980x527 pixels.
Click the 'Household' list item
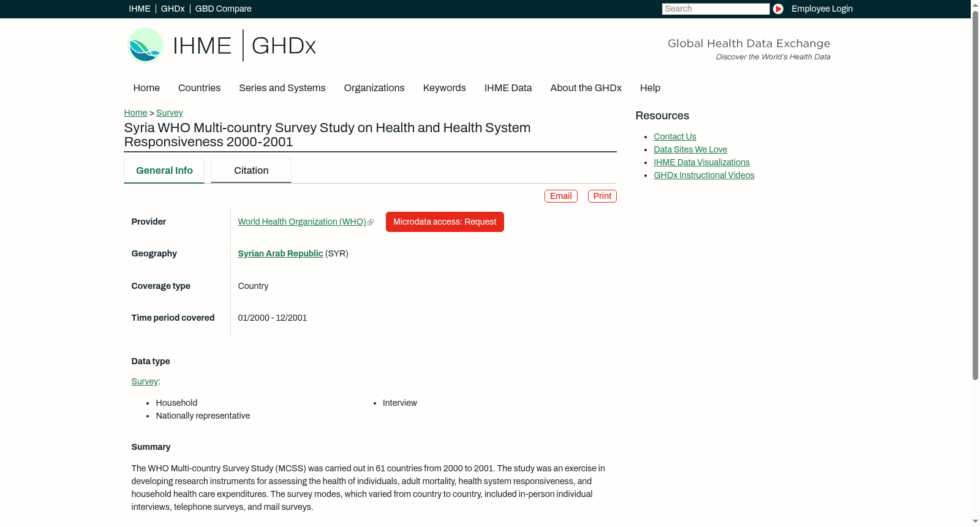pos(176,403)
